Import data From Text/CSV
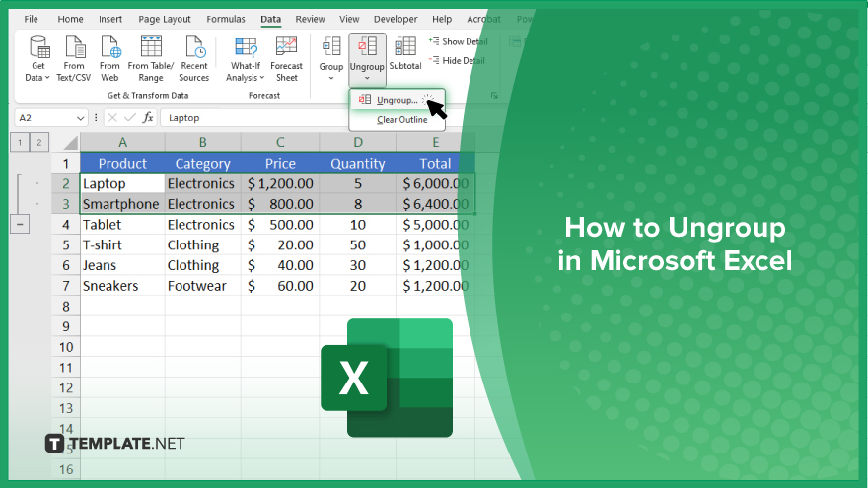 pyautogui.click(x=74, y=59)
